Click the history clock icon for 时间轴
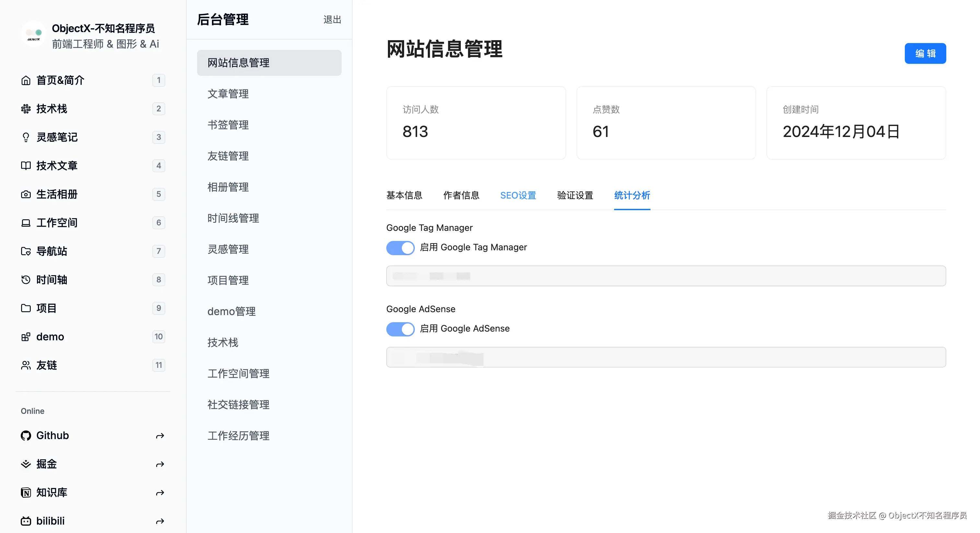 (x=26, y=280)
